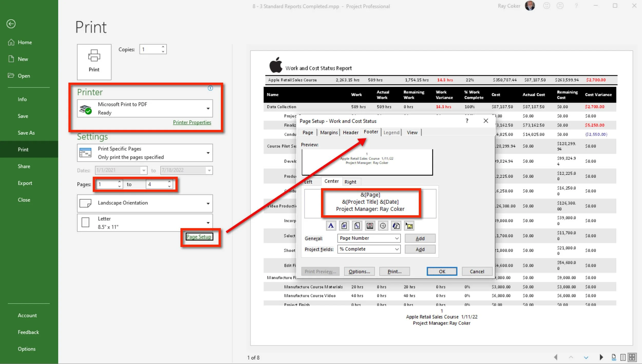Select the Right alignment tab

point(350,182)
